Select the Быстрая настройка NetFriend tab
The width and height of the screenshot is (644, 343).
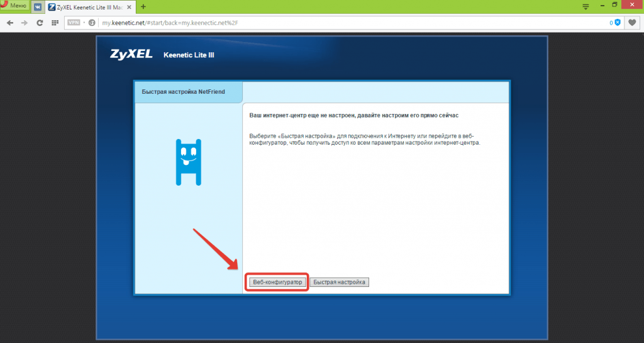188,92
